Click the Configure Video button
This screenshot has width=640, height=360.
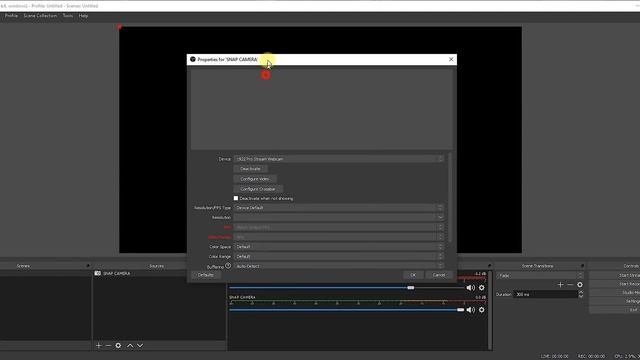coord(255,179)
